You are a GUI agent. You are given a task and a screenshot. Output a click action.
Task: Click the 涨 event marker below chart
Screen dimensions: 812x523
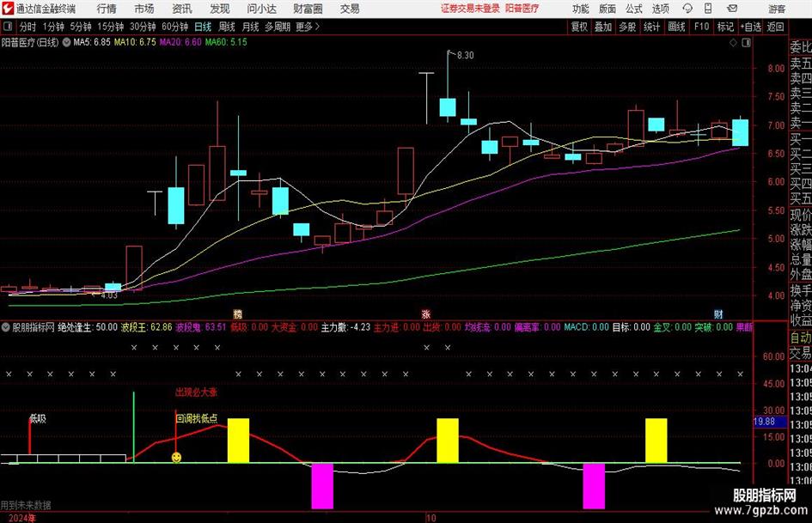tap(425, 313)
